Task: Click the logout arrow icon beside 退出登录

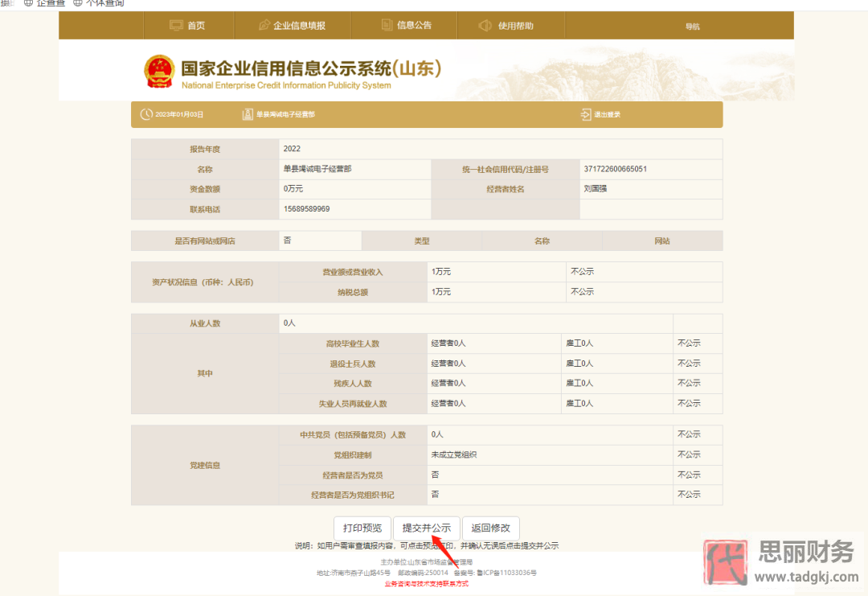Action: 586,113
